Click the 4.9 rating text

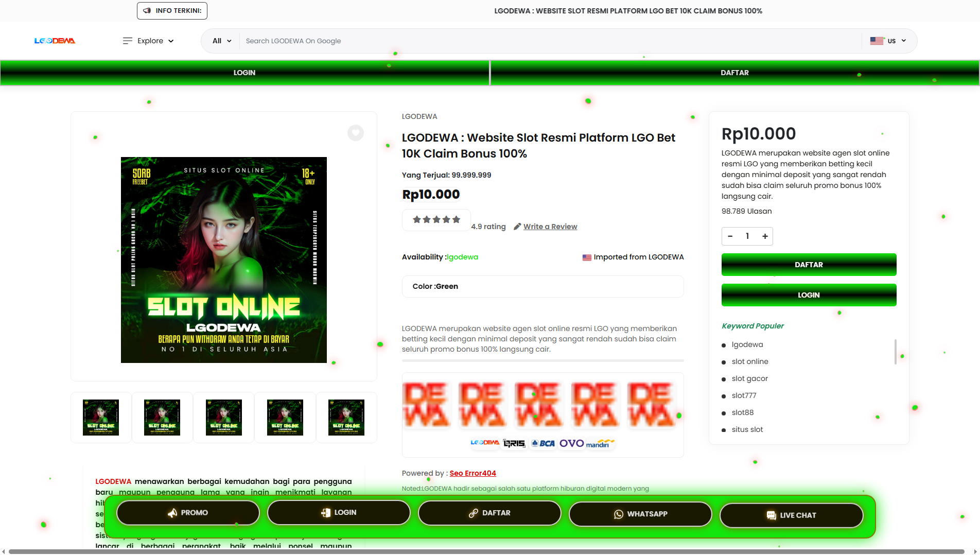coord(488,227)
